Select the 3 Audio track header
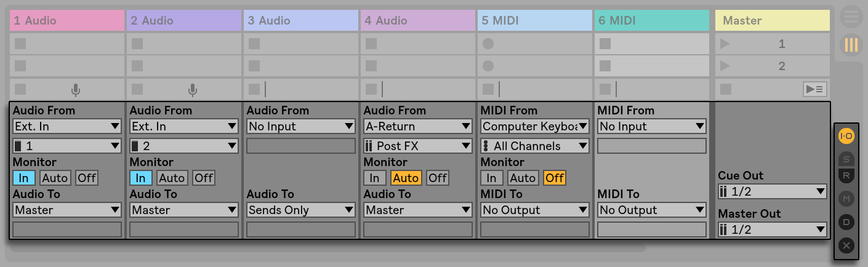 301,20
